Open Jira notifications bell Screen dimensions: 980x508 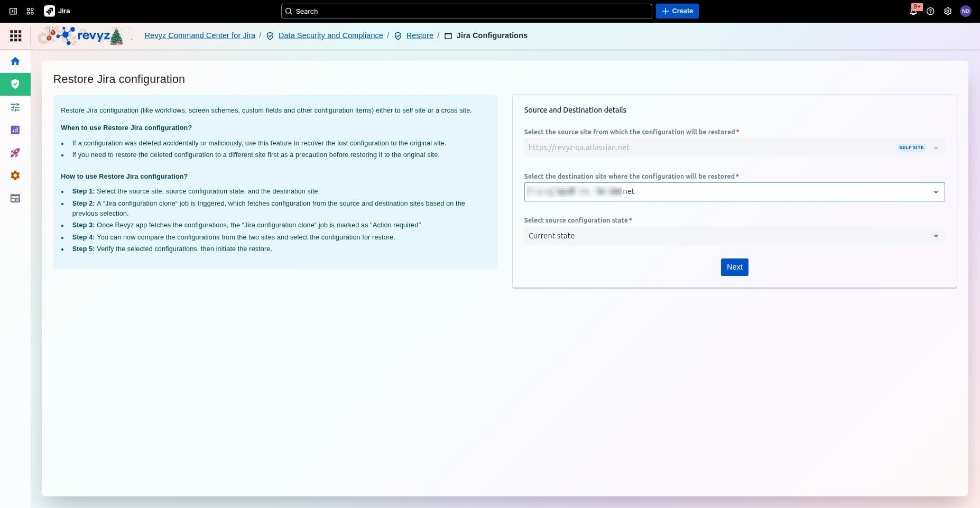coord(913,11)
